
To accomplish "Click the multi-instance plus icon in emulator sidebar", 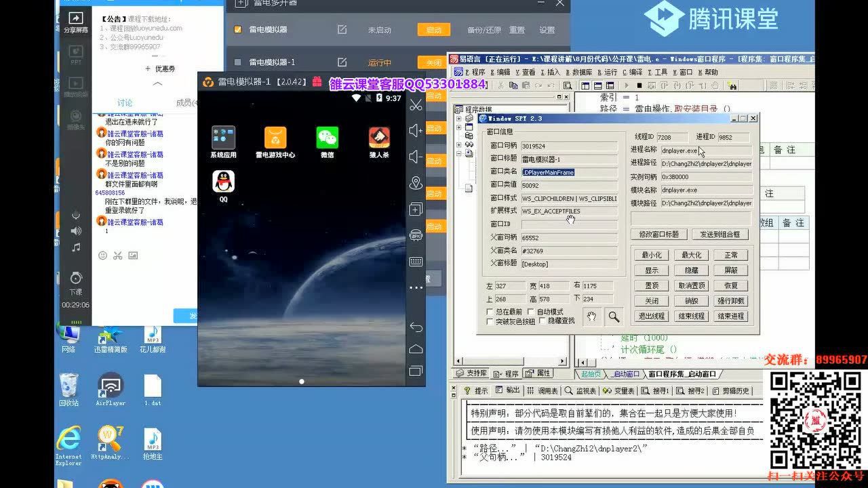I will 416,209.
